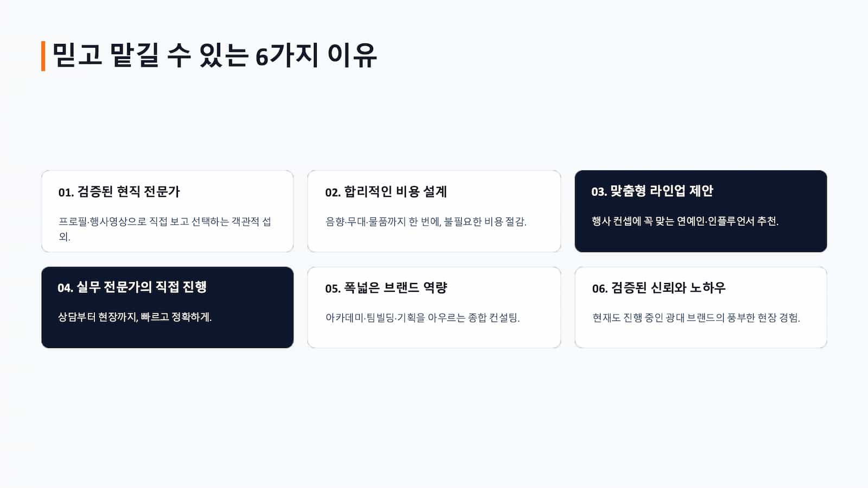Select the text 음향·무대·물품까지 한 번에
This screenshot has height=488, width=868.
tap(382, 221)
